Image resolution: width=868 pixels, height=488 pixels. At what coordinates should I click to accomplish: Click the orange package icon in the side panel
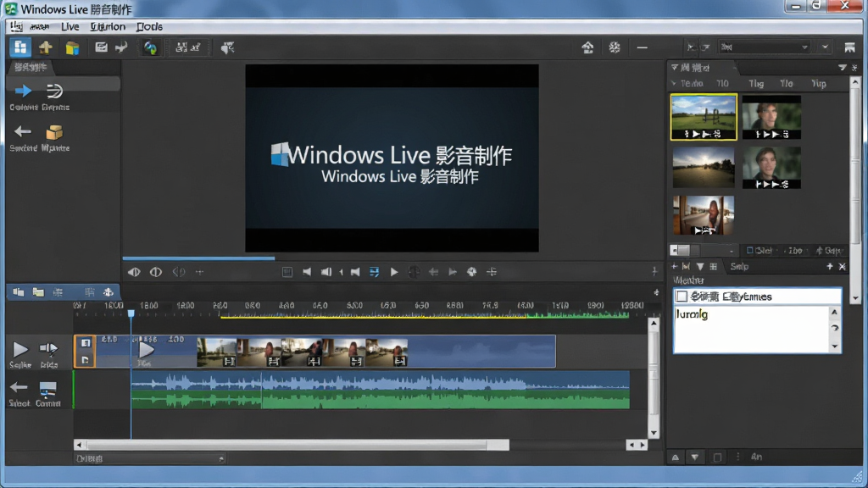coord(54,132)
